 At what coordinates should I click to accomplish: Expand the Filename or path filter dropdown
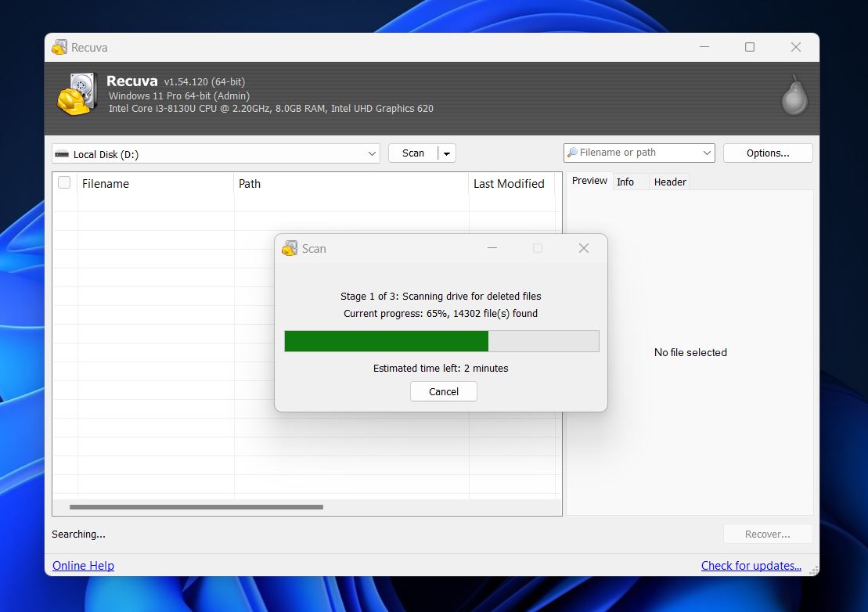pyautogui.click(x=707, y=153)
